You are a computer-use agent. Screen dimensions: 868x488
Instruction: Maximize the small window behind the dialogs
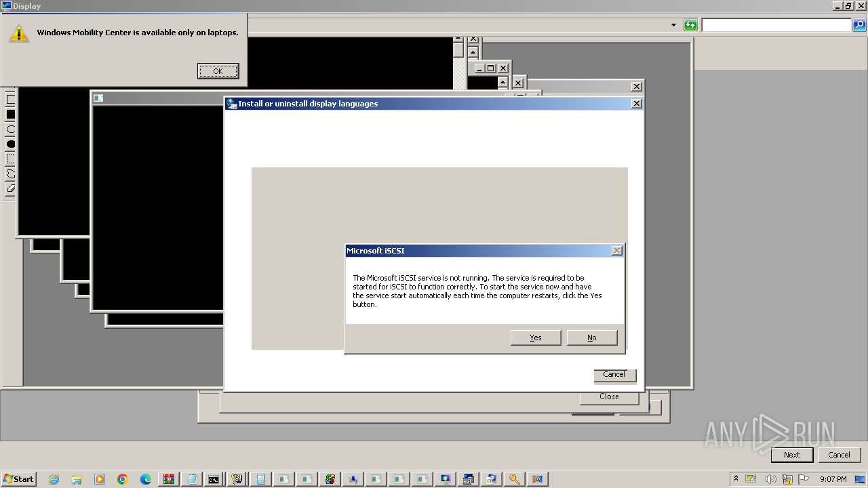pos(491,68)
